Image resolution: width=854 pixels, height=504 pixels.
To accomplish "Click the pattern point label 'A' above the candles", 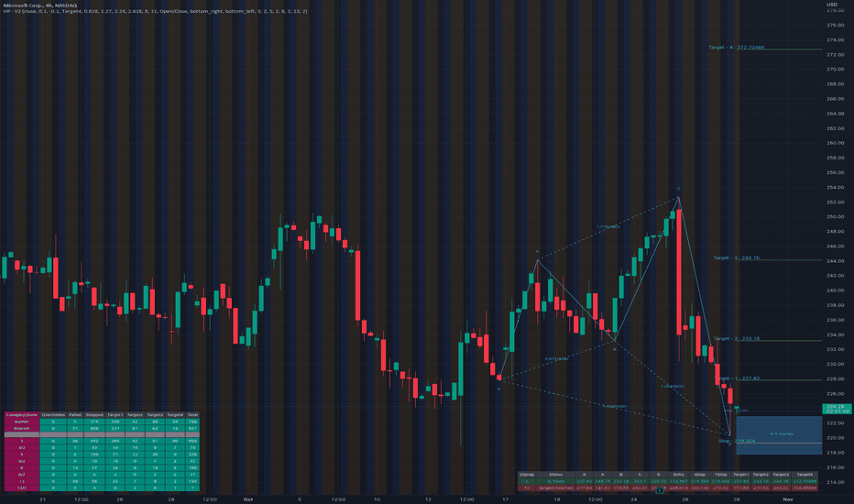I will tap(537, 252).
